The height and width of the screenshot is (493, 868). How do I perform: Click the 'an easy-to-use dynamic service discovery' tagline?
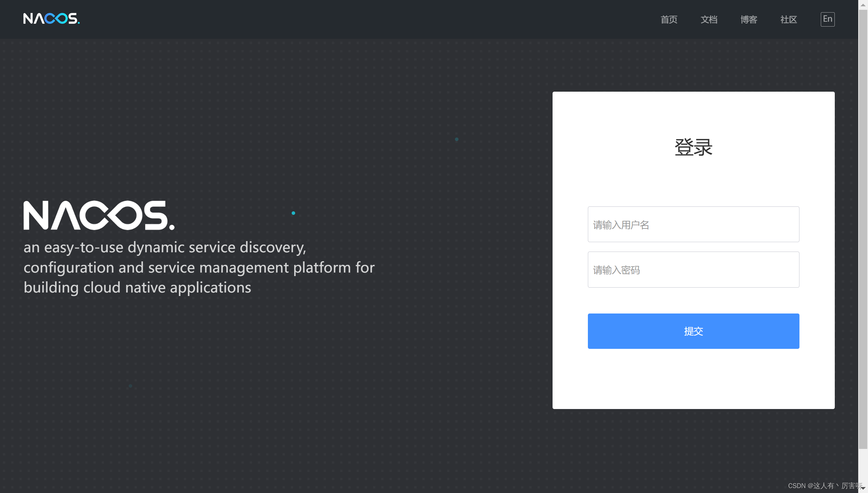tap(199, 267)
